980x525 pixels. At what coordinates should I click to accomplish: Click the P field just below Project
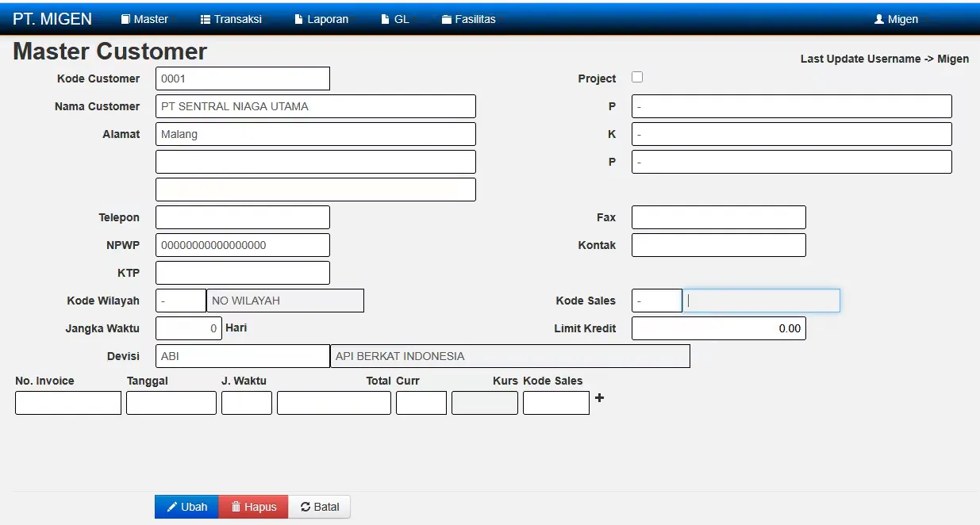792,106
